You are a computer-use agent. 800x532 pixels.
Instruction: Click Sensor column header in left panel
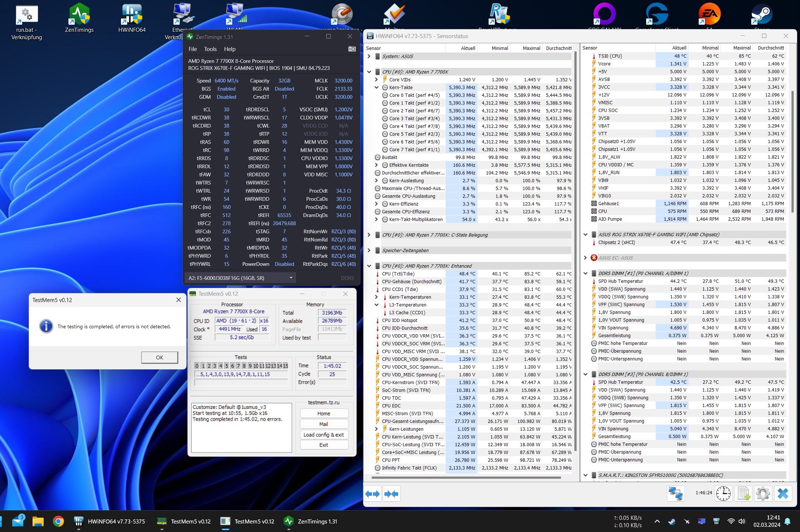[405, 48]
